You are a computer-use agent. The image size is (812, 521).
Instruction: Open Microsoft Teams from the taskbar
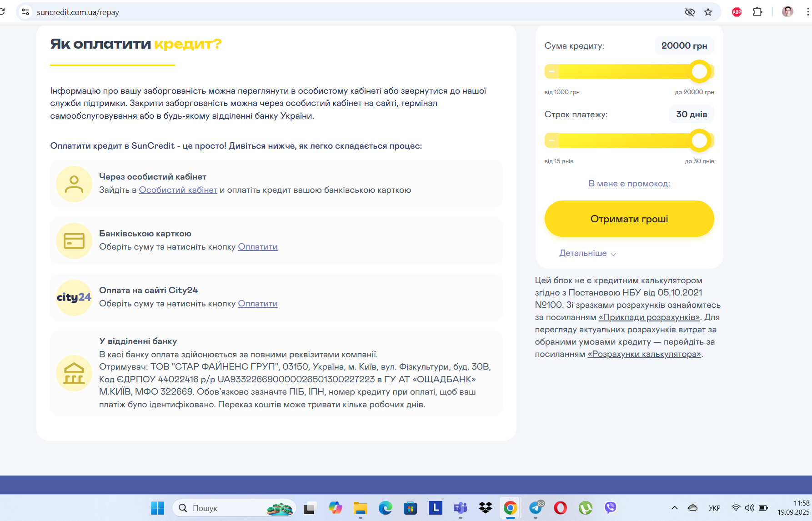pos(461,508)
